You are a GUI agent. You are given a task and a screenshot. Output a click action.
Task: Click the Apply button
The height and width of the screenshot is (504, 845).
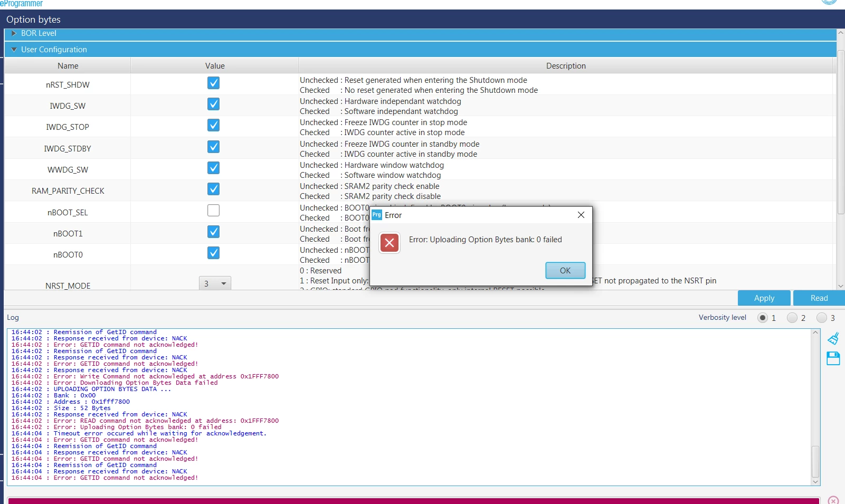pos(764,298)
